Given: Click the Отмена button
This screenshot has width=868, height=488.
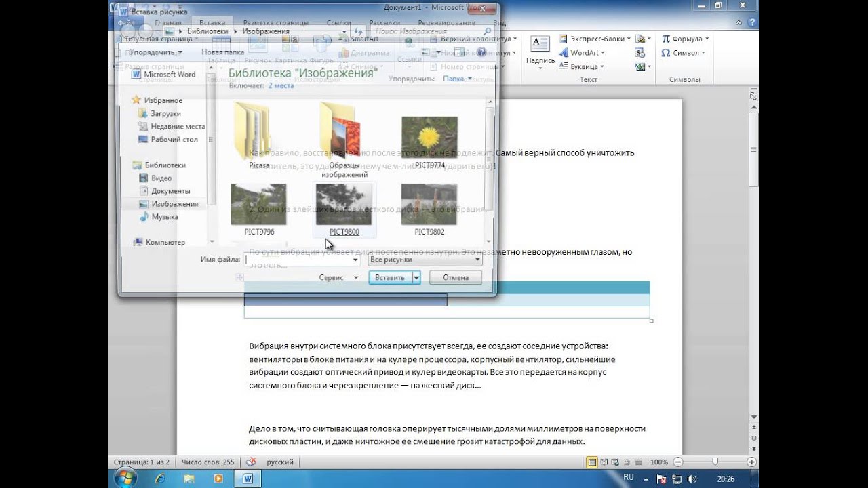Looking at the screenshot, I should 456,277.
